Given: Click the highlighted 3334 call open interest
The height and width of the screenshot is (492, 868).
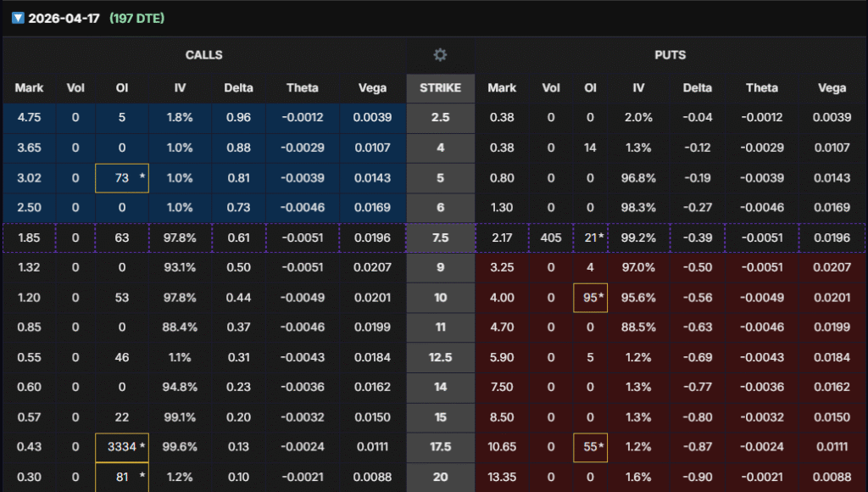Looking at the screenshot, I should pos(122,447).
